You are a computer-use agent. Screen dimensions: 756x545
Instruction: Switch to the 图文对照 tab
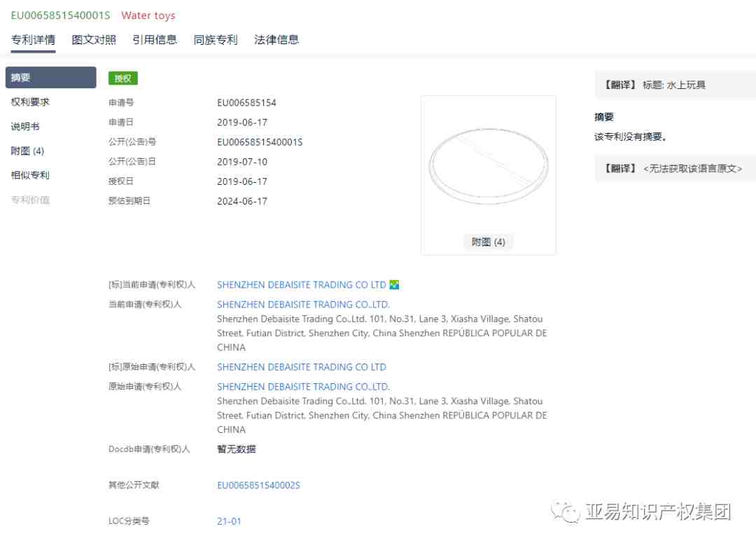pyautogui.click(x=94, y=39)
